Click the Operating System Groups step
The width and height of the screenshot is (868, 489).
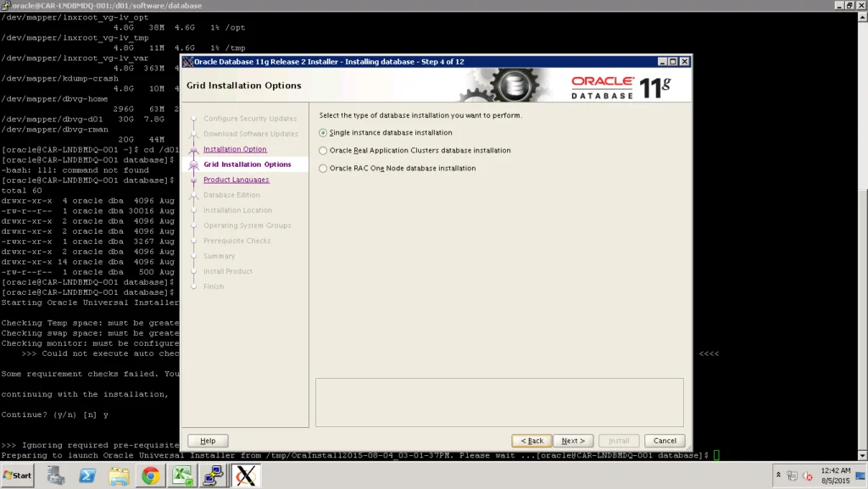tap(247, 225)
